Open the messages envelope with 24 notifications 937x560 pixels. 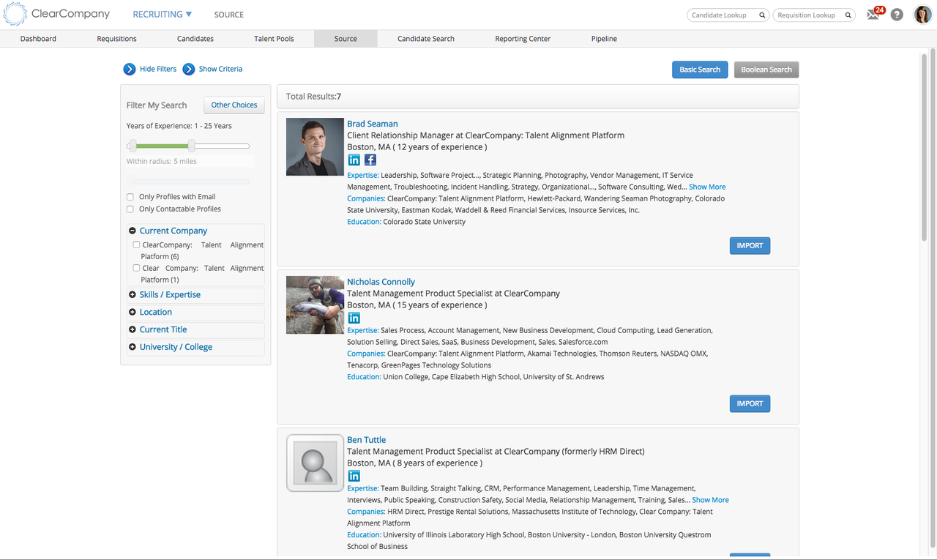tap(873, 14)
